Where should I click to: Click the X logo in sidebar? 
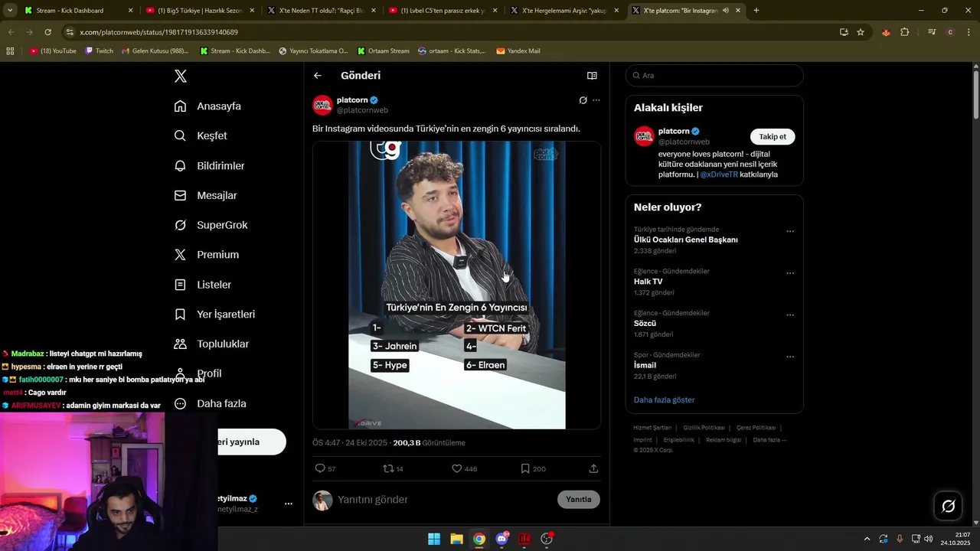click(x=181, y=76)
